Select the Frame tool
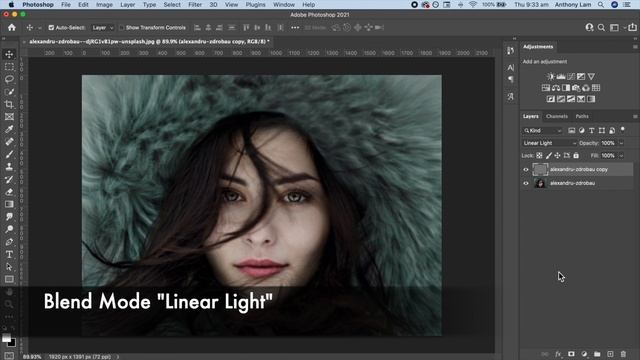 coord(9,117)
